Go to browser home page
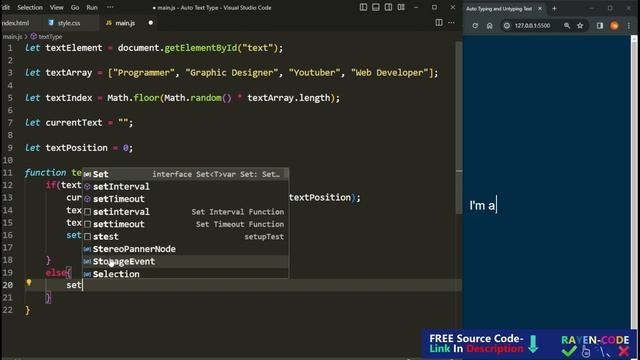This screenshot has width=640, height=360. point(489,25)
